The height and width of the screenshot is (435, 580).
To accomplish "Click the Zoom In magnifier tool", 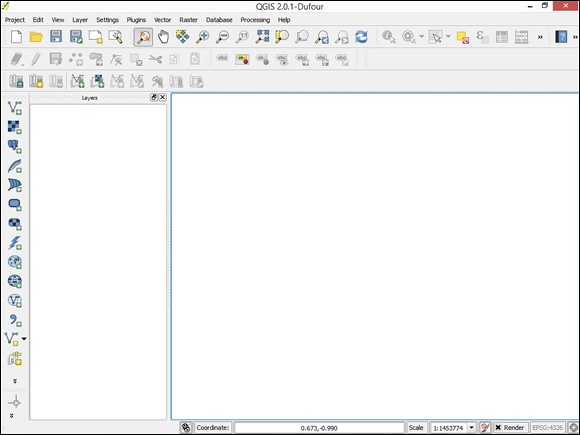I will point(202,37).
